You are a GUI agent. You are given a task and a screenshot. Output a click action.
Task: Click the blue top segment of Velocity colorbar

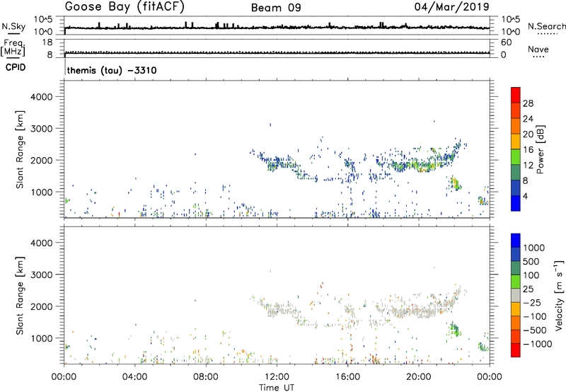(x=516, y=241)
